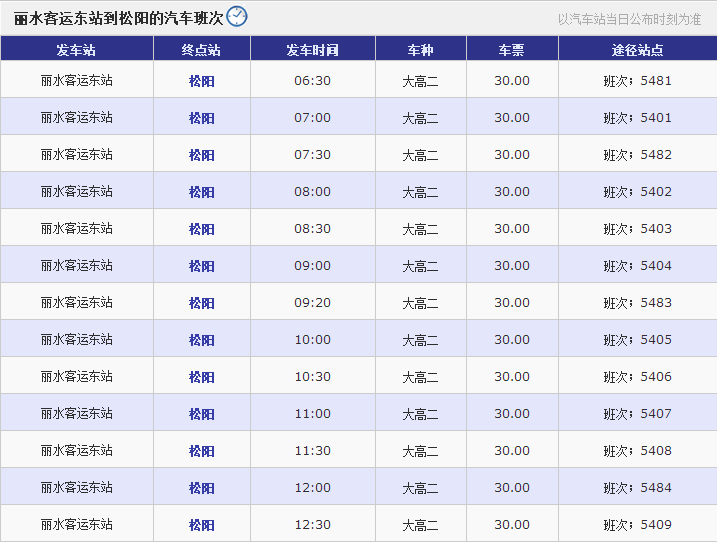Click the 发车站 column header

tap(76, 50)
